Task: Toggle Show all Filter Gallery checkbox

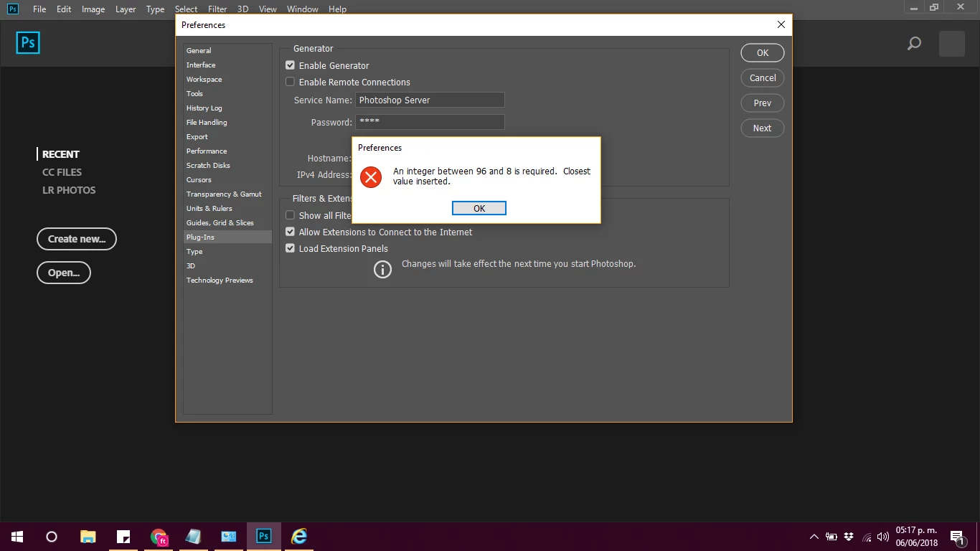Action: pyautogui.click(x=291, y=215)
